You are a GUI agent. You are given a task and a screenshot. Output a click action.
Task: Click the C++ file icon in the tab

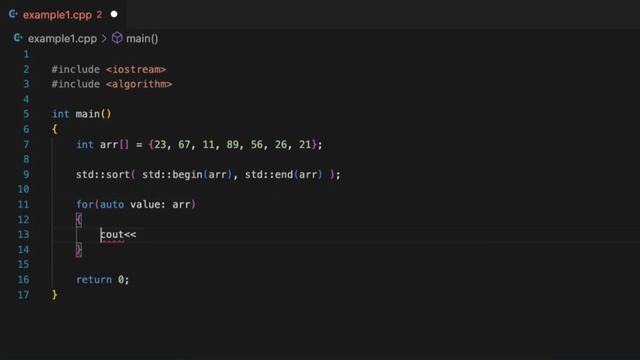point(13,15)
